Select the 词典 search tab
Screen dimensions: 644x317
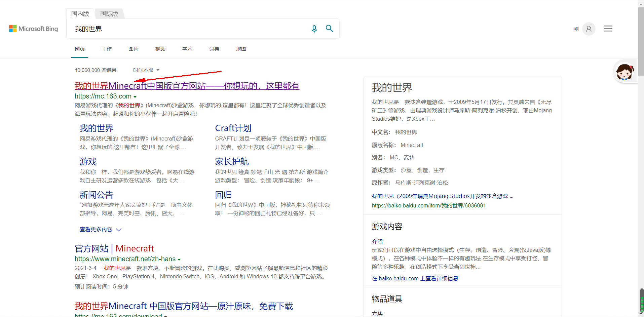pos(214,49)
